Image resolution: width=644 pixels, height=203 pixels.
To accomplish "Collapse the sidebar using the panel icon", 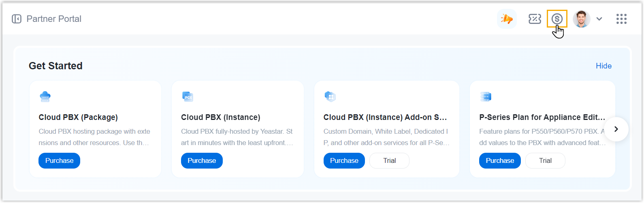I will (x=17, y=19).
